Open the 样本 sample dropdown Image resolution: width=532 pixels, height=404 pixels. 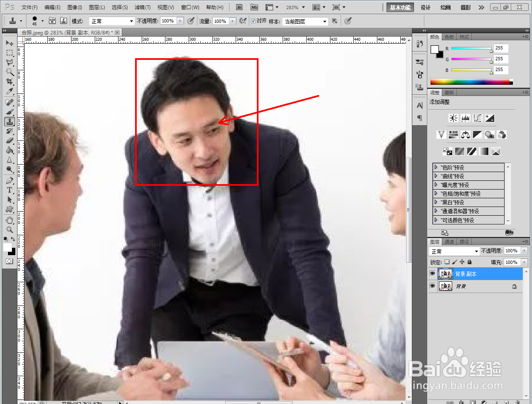[x=305, y=21]
